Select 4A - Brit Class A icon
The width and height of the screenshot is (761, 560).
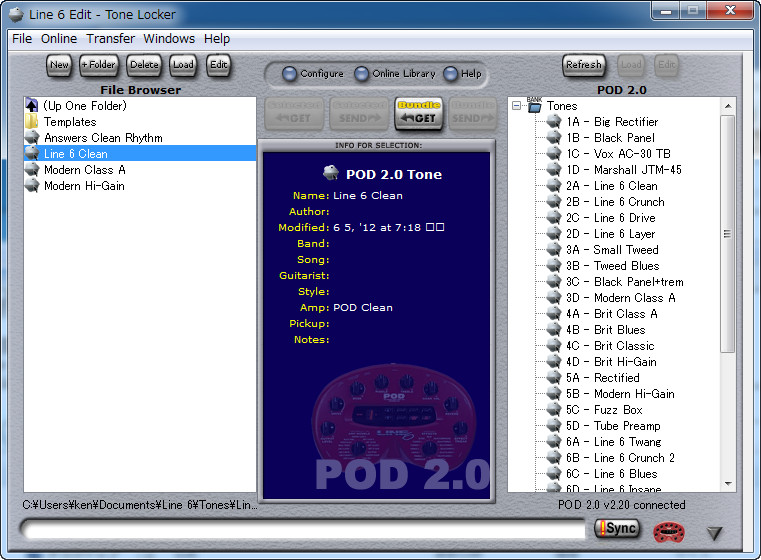click(x=554, y=313)
